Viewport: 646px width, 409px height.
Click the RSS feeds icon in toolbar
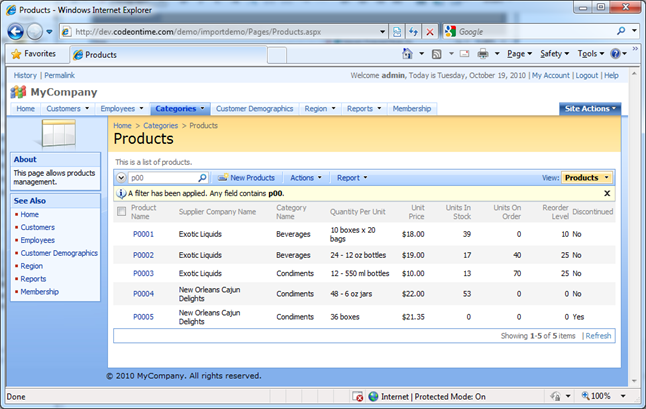(x=436, y=53)
